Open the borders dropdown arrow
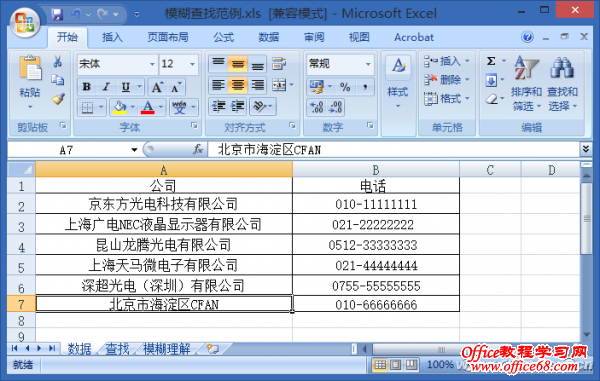The image size is (600, 381). [x=101, y=107]
